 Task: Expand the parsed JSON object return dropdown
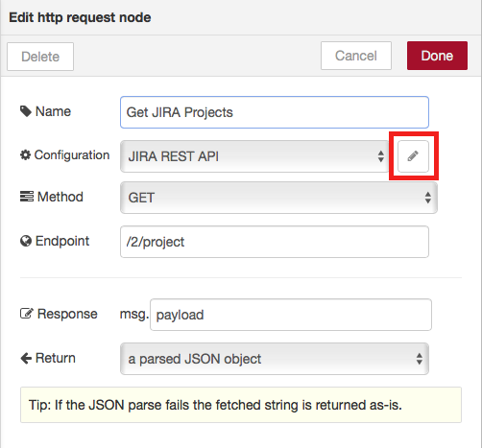pyautogui.click(x=275, y=359)
